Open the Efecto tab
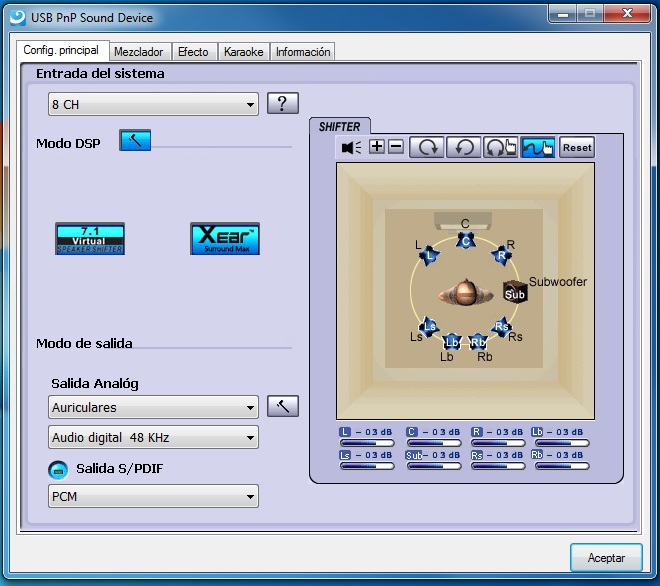Image resolution: width=660 pixels, height=586 pixels. 194,52
